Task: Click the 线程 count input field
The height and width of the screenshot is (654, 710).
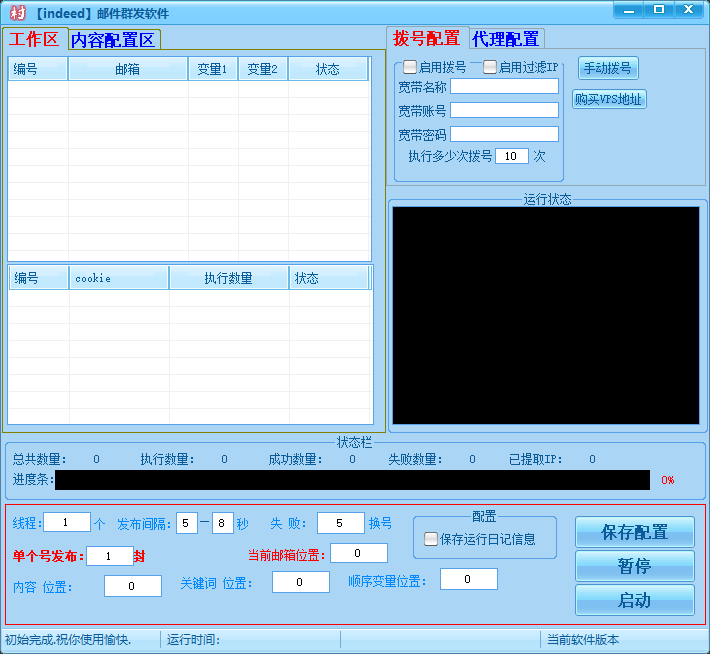Action: coord(67,523)
